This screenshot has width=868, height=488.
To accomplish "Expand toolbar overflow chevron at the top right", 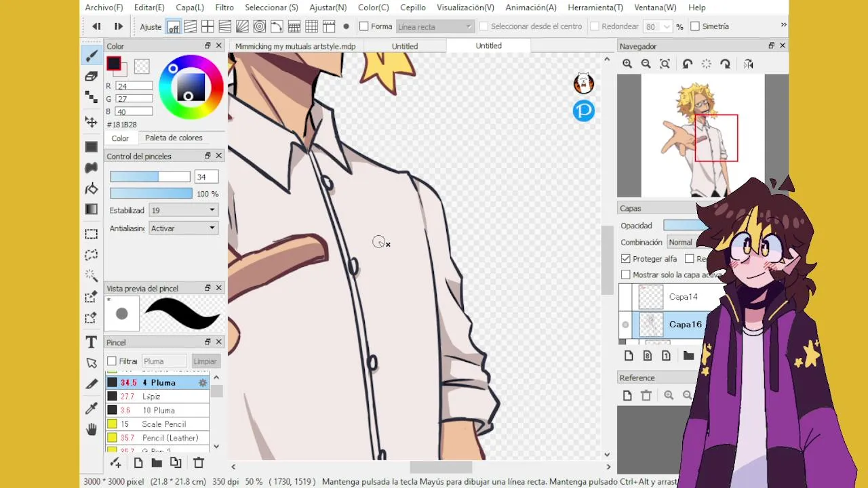I will (783, 25).
